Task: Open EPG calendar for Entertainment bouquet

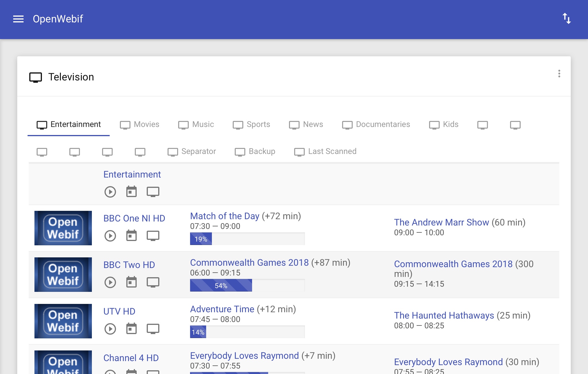Action: click(131, 192)
